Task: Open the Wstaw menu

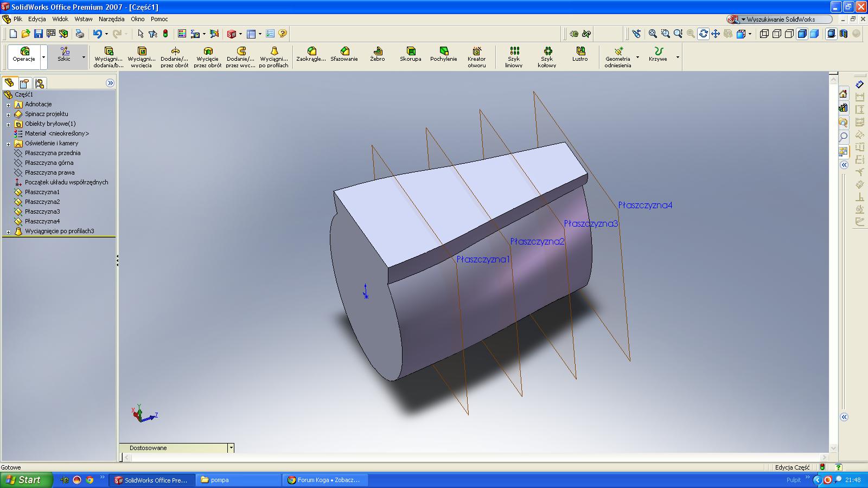Action: click(84, 19)
